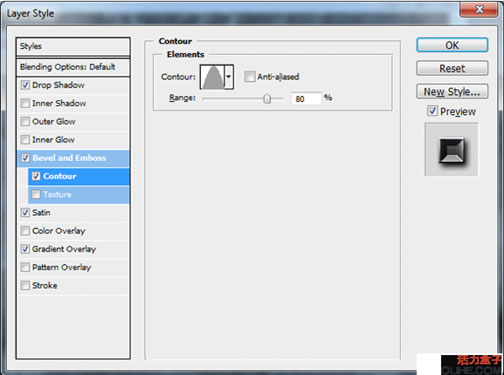Uncheck the Contour sub-effect checkbox
Viewport: 504px width, 375px height.
tap(36, 176)
